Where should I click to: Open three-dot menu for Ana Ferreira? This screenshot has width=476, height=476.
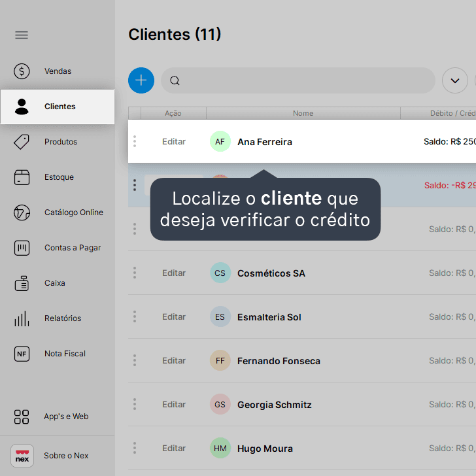[135, 141]
